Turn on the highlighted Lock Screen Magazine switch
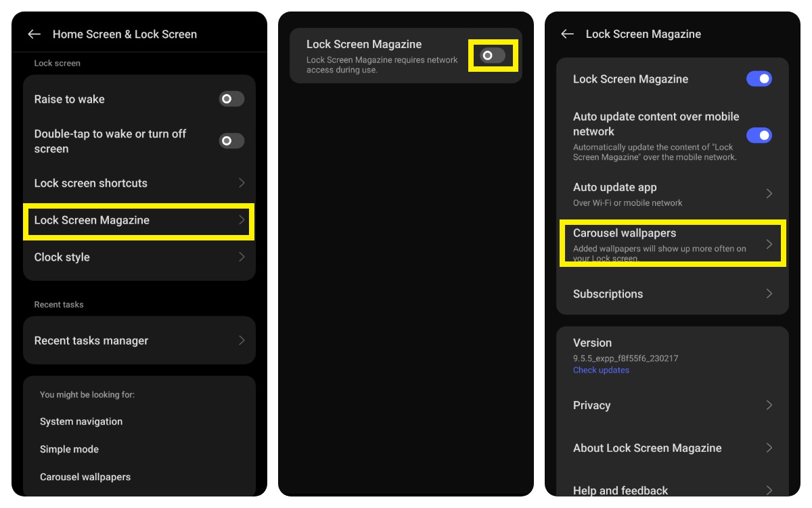Viewport: 812px width, 508px height. (x=492, y=56)
